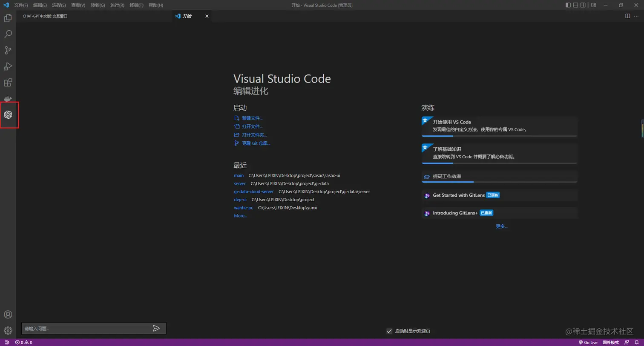Open the Manage gear icon

coord(8,331)
